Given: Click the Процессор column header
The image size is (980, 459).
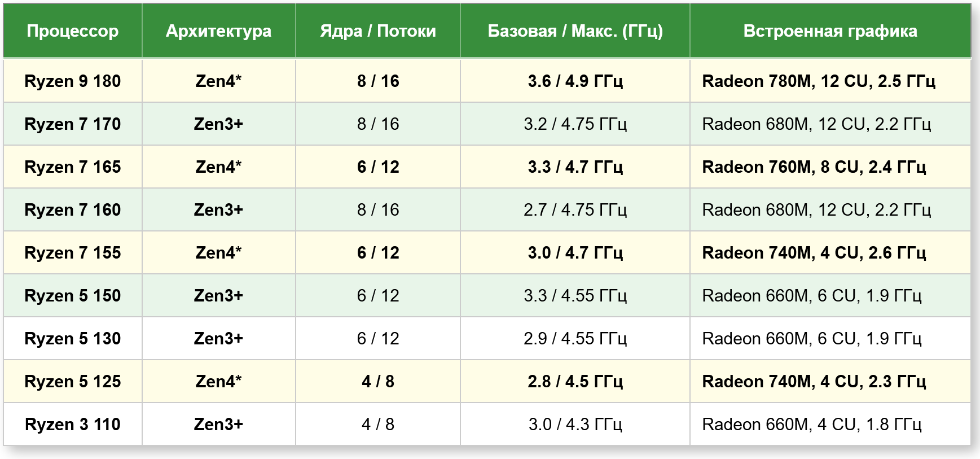Looking at the screenshot, I should (x=73, y=30).
